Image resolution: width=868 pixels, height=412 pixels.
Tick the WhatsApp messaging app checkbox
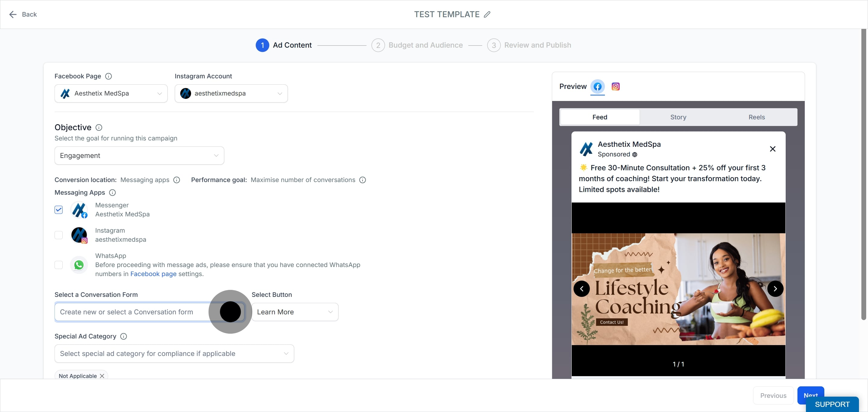(59, 265)
